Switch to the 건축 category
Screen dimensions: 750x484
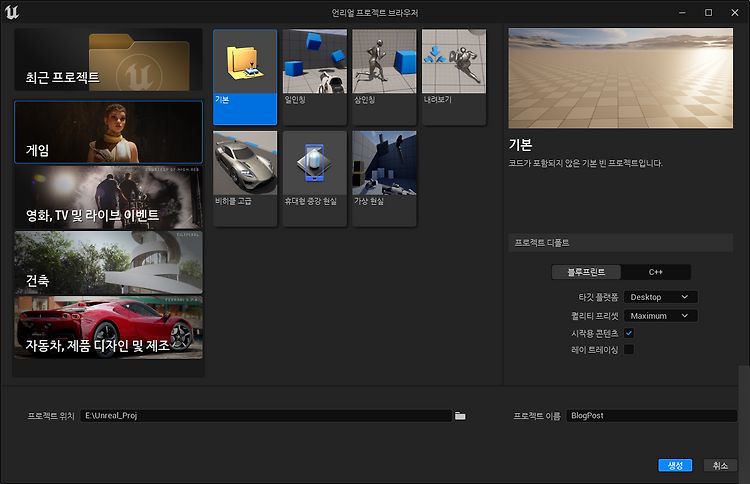(109, 263)
